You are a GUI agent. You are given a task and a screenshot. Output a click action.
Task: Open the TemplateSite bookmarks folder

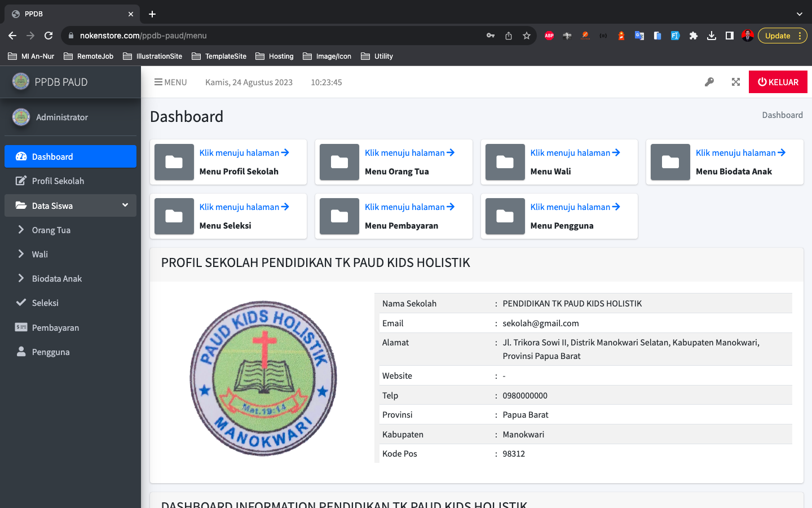click(x=219, y=56)
